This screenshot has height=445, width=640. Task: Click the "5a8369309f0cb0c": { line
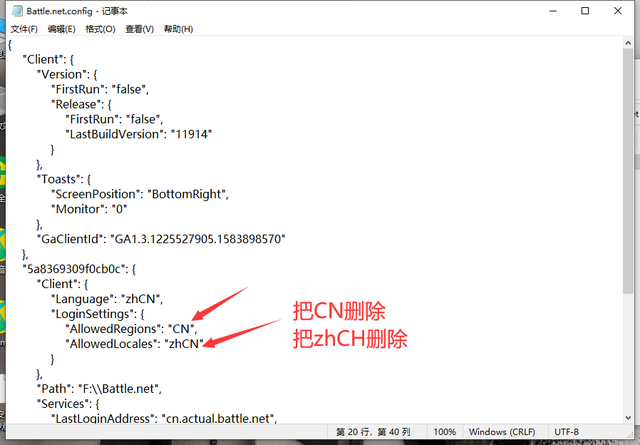coord(79,269)
